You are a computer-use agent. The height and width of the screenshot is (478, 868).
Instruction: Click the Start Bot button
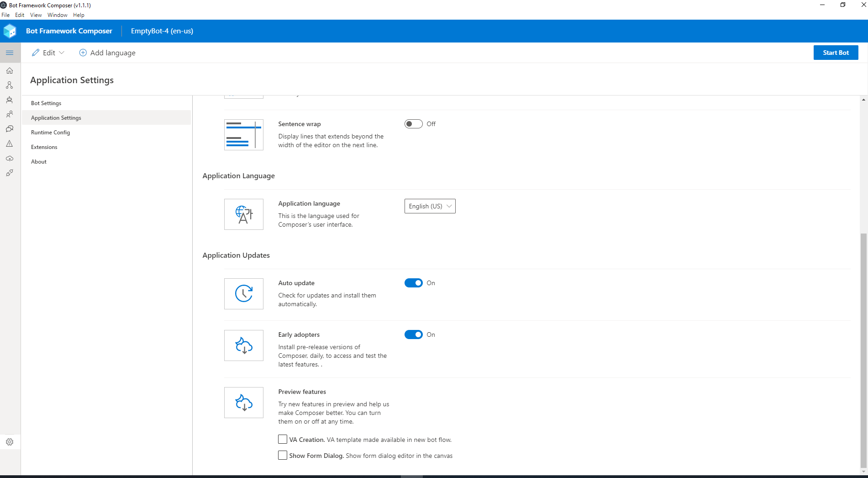click(836, 53)
